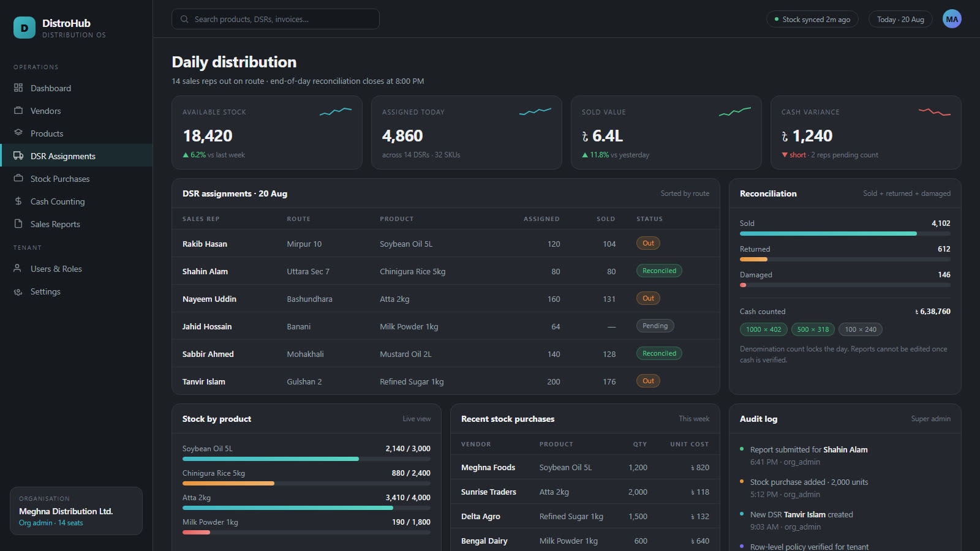
Task: Click the Today · 20 Aug date pill
Action: coord(900,19)
